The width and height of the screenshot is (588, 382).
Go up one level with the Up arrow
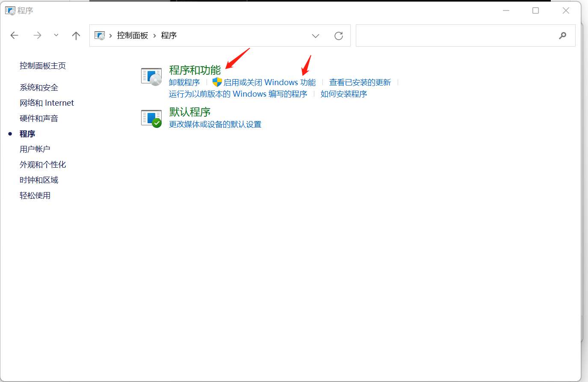click(76, 36)
